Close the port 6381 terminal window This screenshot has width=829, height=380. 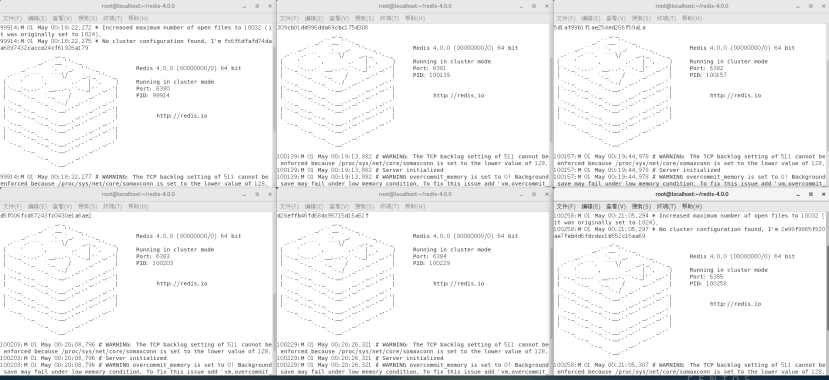[546, 6]
